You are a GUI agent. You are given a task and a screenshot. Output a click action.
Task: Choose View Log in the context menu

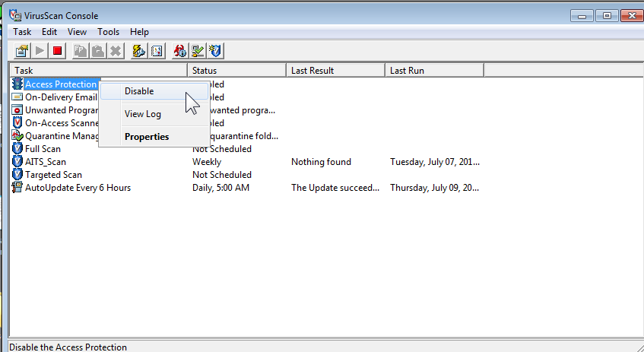point(154,114)
